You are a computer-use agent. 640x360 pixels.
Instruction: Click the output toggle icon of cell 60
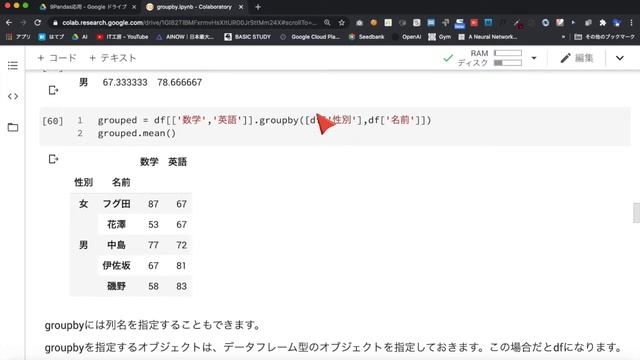[53, 159]
